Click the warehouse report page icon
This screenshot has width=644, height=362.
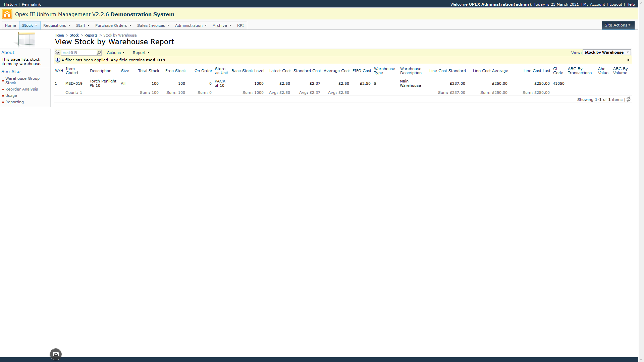click(26, 39)
